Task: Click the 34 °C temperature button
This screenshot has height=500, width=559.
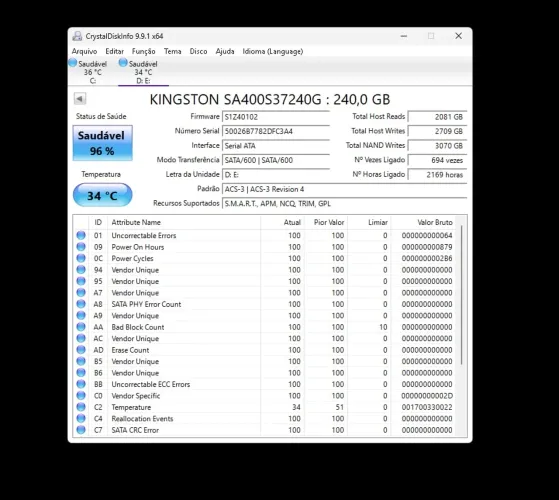Action: point(103,195)
